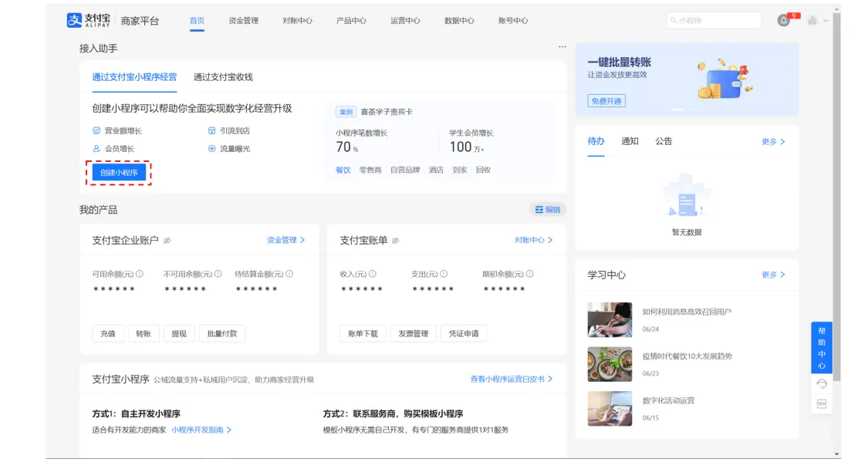Open the 帮助中心 side button
Viewport: 868px width, 462px height.
tap(822, 348)
